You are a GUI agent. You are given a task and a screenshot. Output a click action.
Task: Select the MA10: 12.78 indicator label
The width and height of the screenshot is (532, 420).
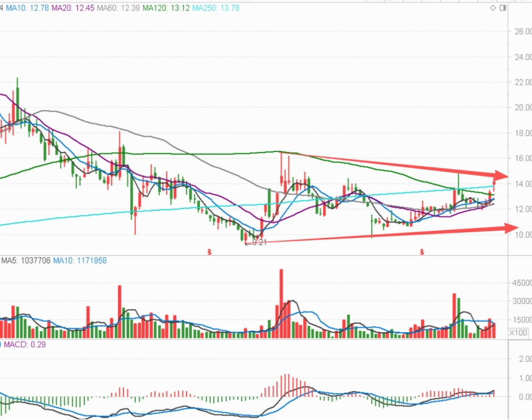pos(27,8)
